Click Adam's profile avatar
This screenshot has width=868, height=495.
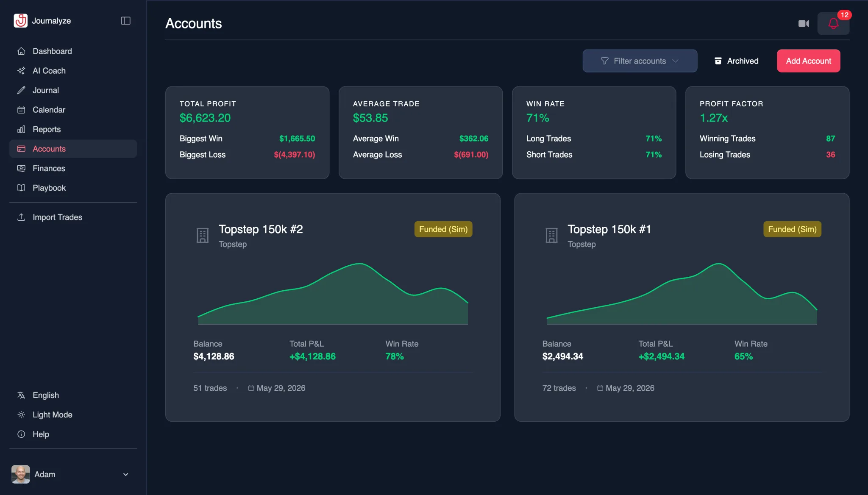pyautogui.click(x=21, y=474)
